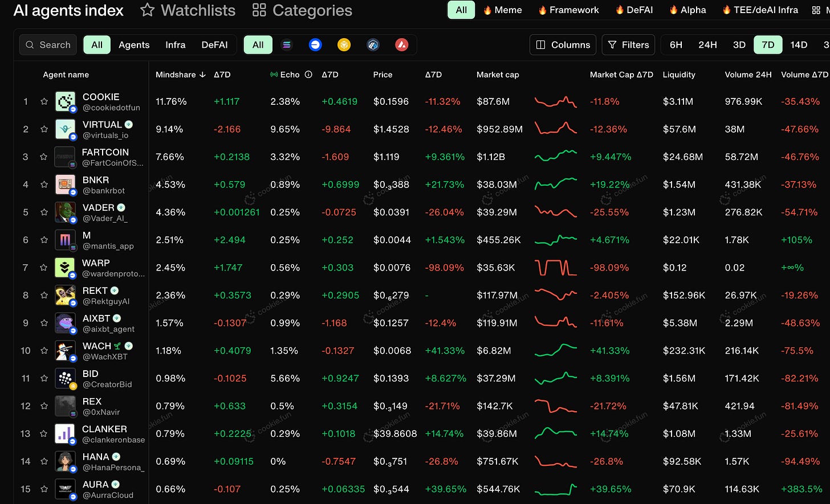This screenshot has height=504, width=830.
Task: Toggle favorite star for WARP
Action: coord(44,268)
